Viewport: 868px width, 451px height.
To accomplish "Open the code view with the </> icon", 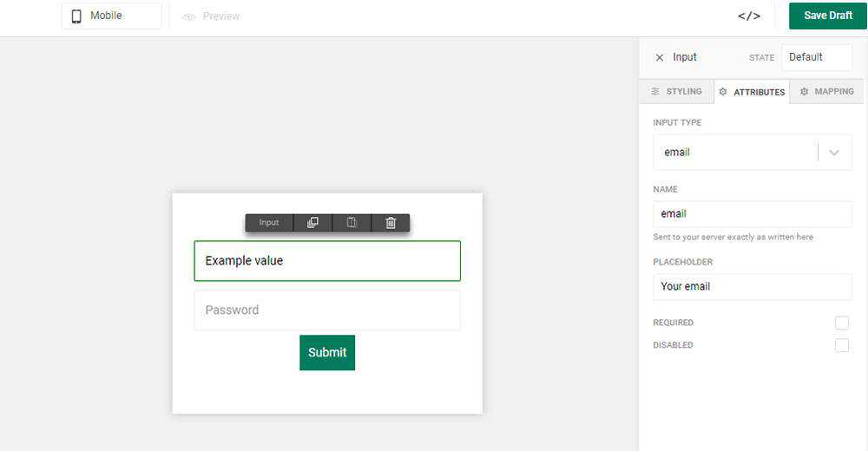I will 749,16.
